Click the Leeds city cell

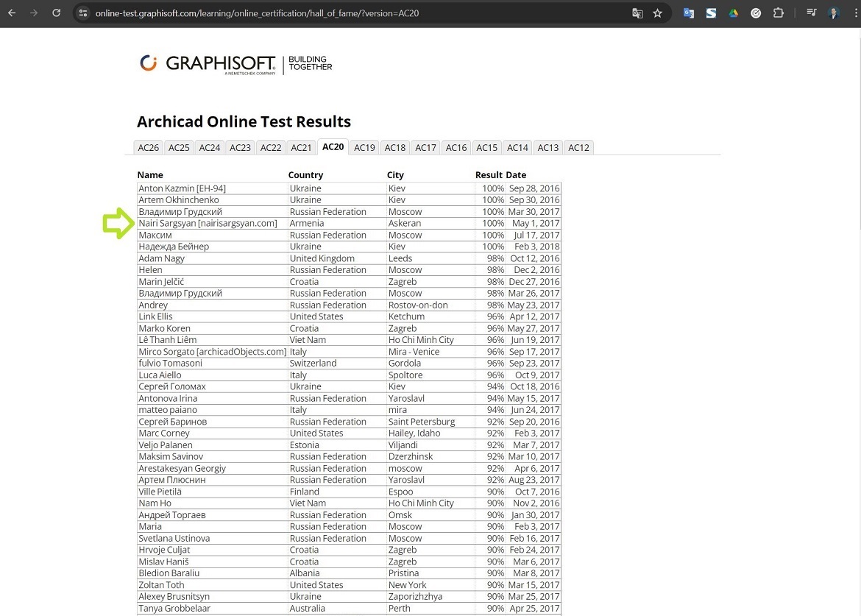tap(400, 258)
